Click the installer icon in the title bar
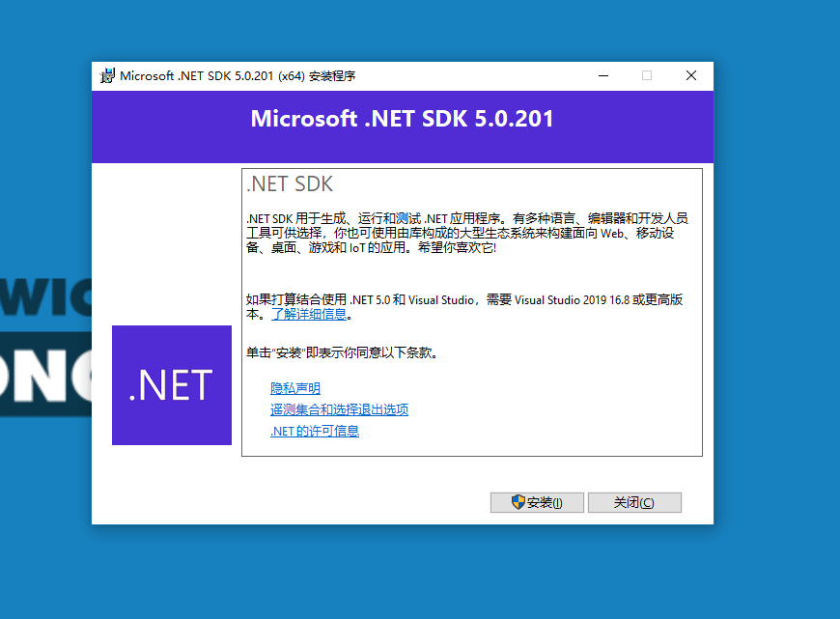This screenshot has width=840, height=619. pyautogui.click(x=107, y=75)
